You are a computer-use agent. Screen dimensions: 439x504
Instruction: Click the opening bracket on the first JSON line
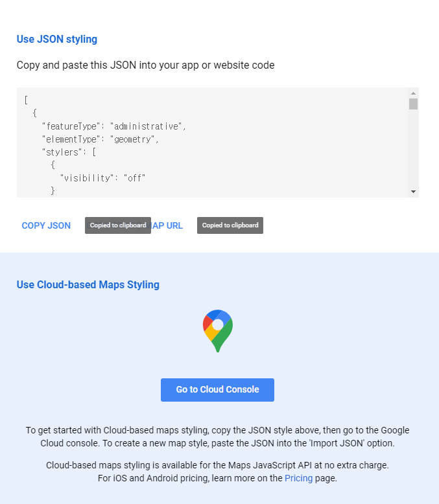pyautogui.click(x=26, y=100)
